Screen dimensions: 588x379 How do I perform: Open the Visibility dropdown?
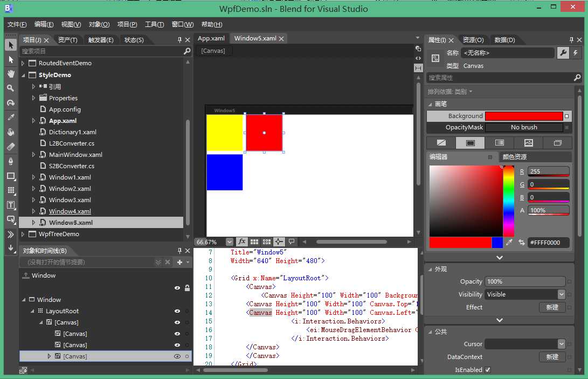561,294
